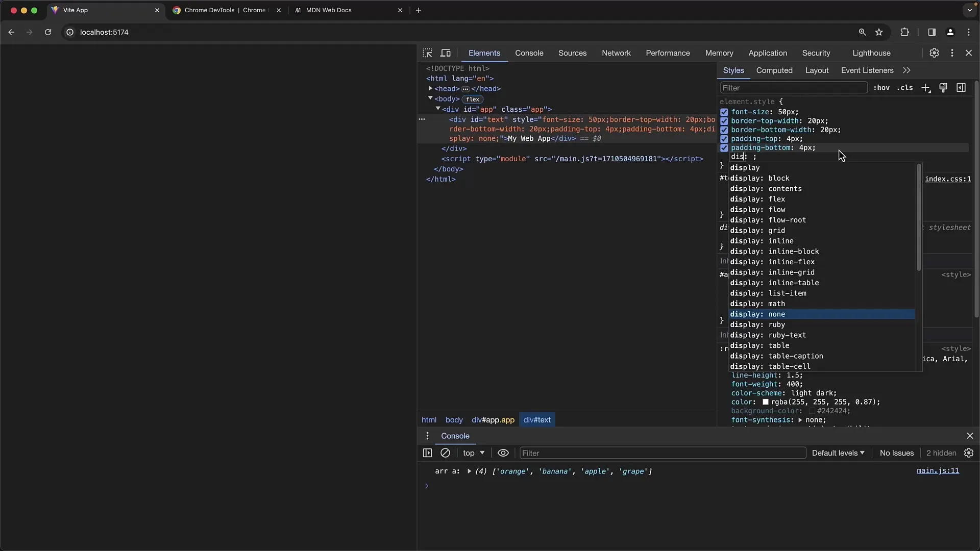This screenshot has width=980, height=551.
Task: Click the div#text breadcrumb link
Action: pyautogui.click(x=536, y=419)
